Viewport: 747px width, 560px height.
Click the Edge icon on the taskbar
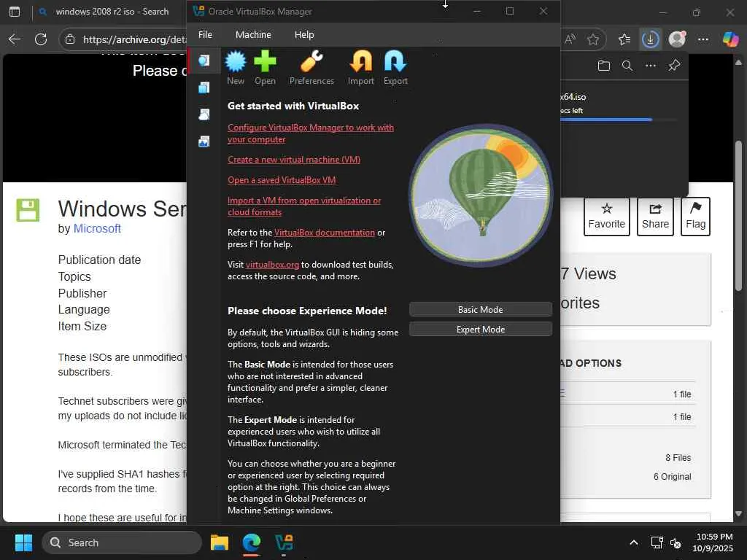(252, 542)
